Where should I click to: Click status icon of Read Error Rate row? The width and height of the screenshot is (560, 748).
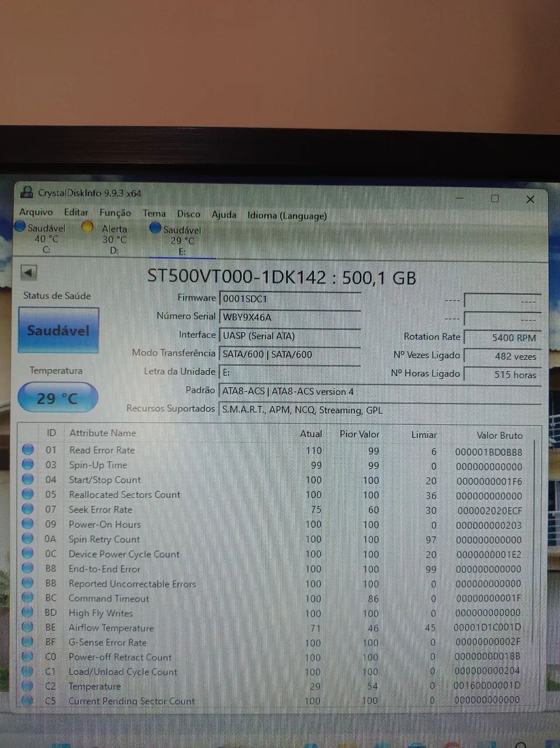tap(27, 450)
